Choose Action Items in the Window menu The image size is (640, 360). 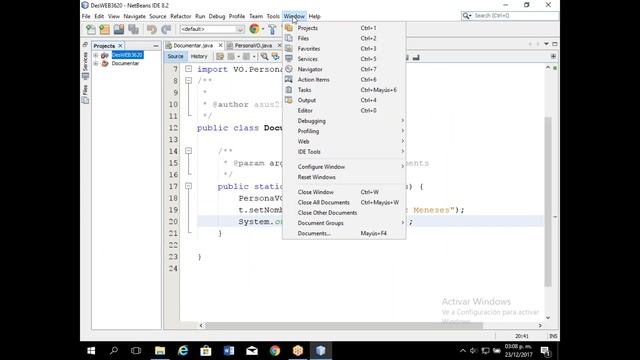344,80
